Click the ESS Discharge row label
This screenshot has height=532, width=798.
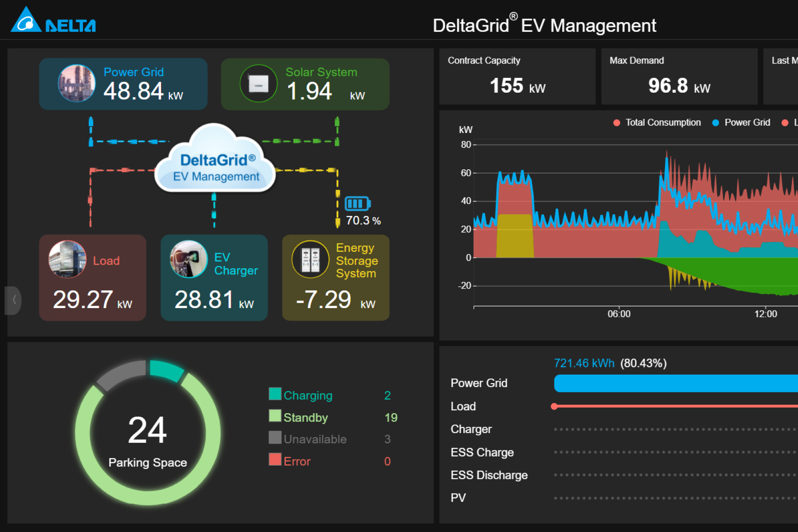click(489, 475)
